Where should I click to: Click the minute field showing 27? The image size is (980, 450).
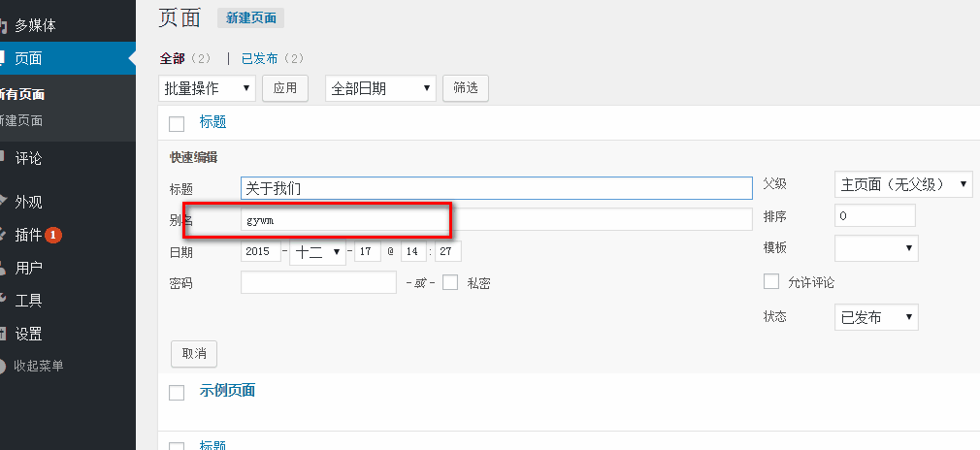click(448, 251)
